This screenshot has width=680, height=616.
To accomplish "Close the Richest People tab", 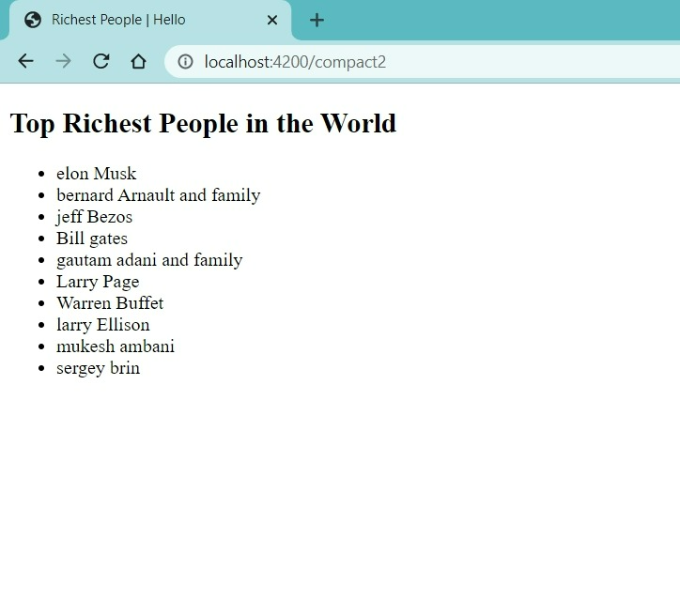I will pos(272,20).
